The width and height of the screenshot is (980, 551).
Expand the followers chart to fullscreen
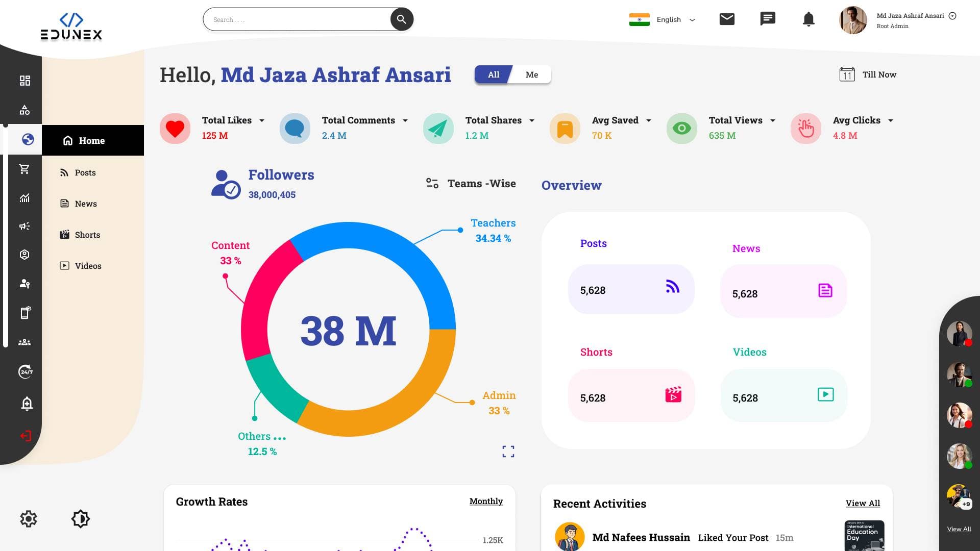[508, 451]
